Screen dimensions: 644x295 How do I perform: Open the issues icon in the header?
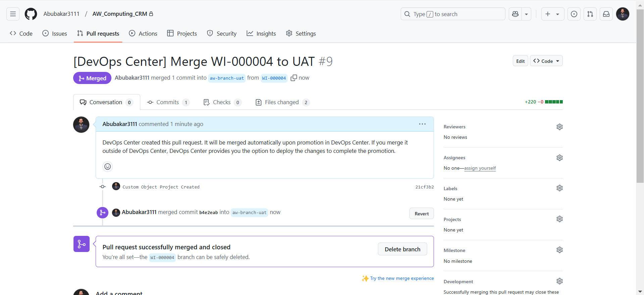[574, 14]
